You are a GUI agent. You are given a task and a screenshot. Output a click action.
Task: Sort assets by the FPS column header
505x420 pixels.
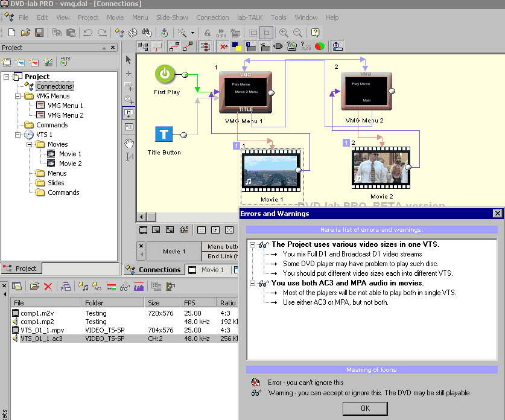click(198, 303)
